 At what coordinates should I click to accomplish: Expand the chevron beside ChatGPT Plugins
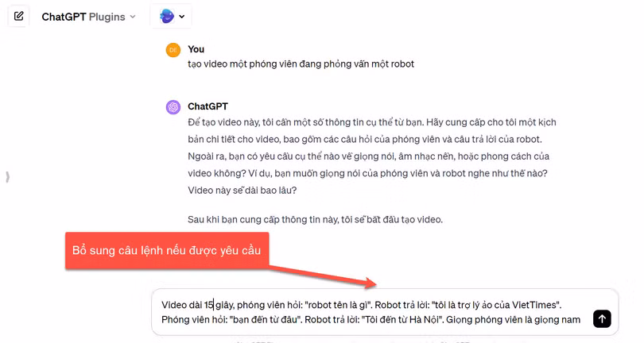133,17
